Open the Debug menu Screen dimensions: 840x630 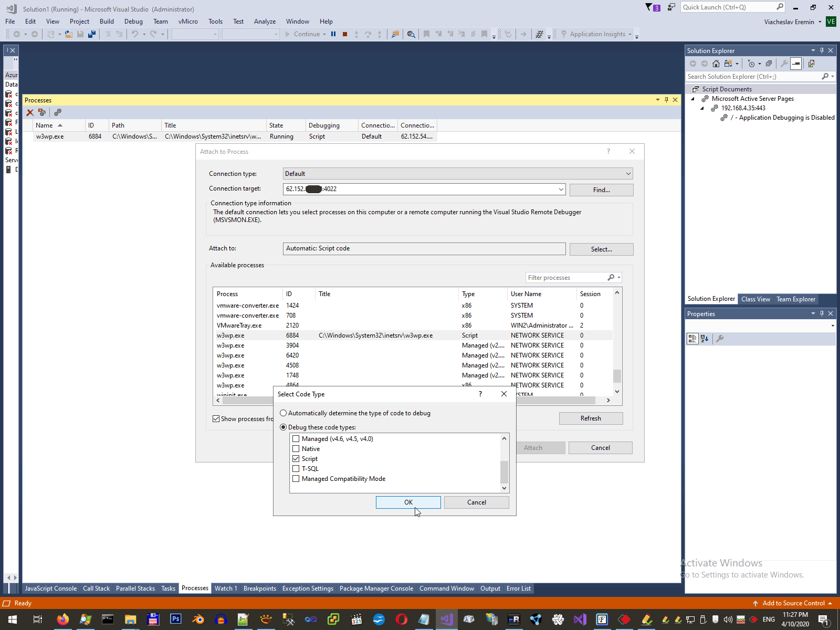point(133,22)
